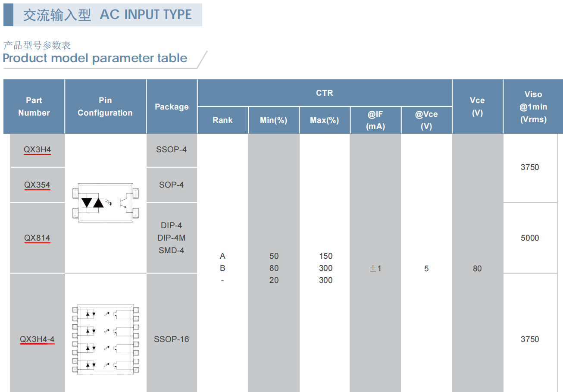Click the Max(%) column header

(324, 120)
